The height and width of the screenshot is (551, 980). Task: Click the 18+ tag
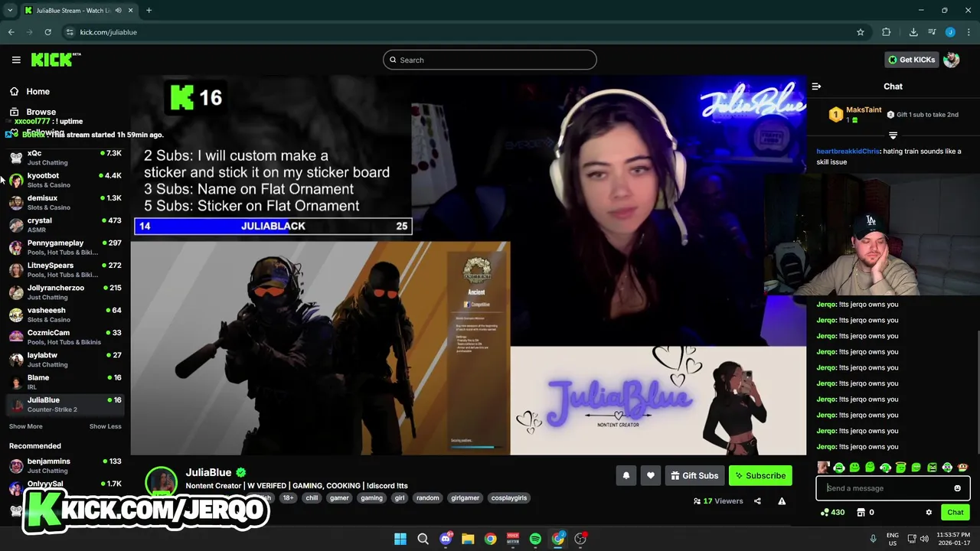(x=288, y=498)
